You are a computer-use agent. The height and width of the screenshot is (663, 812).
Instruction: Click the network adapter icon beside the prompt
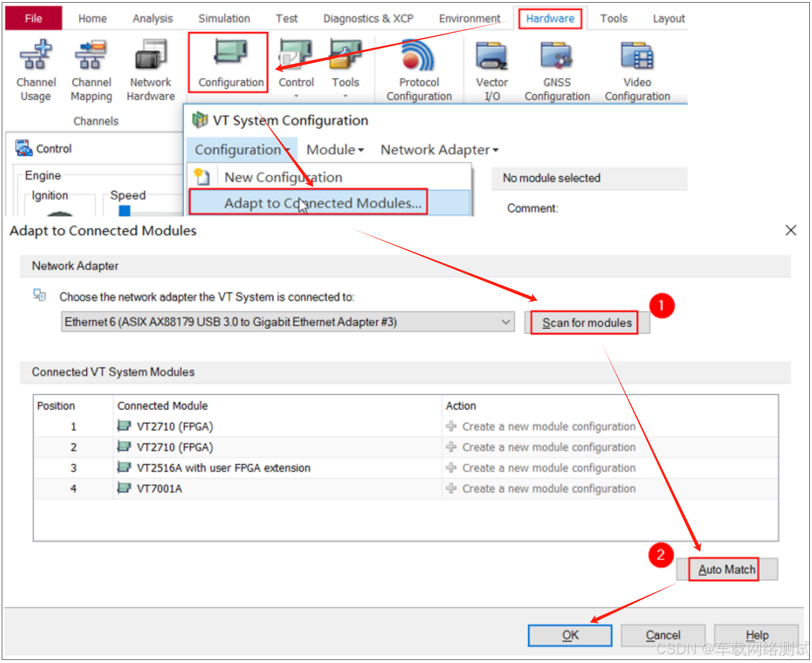point(39,295)
